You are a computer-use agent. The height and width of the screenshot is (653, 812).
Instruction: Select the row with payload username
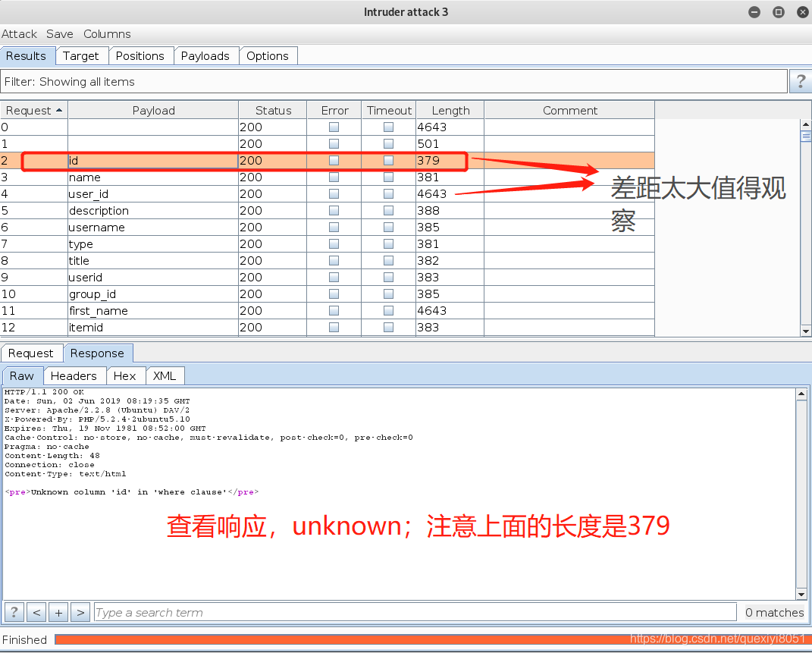pos(328,228)
